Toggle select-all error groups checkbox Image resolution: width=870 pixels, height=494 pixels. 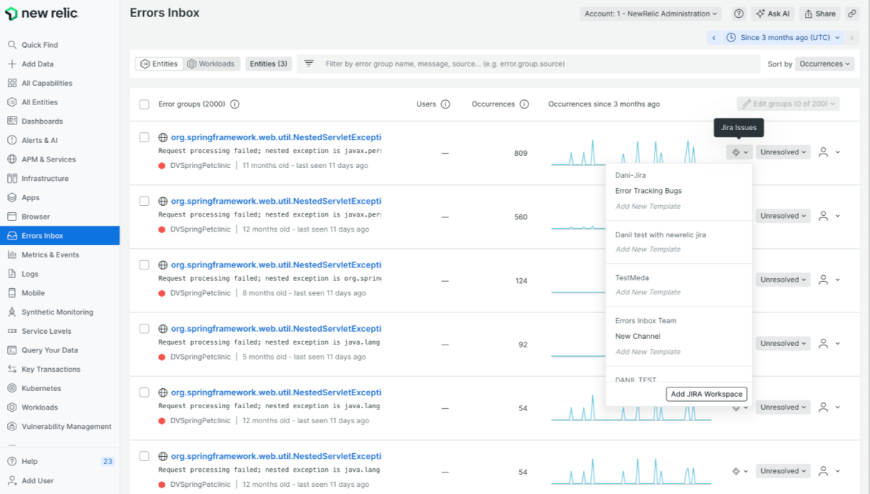point(145,104)
